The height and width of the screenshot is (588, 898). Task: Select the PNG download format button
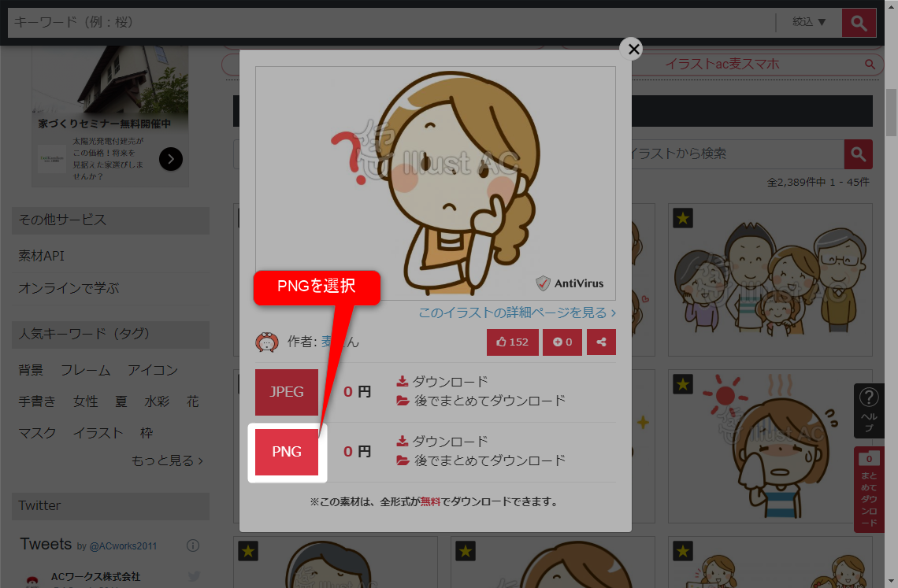tap(286, 451)
